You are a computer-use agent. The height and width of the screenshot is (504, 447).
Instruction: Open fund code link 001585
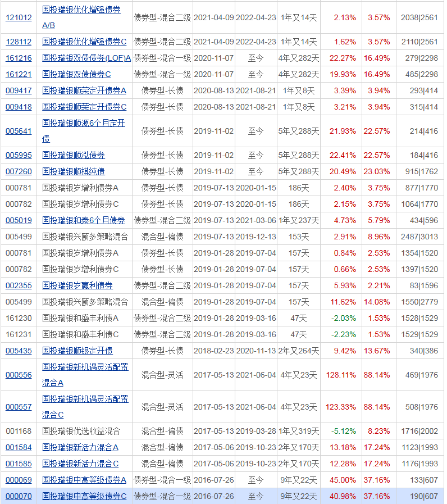pyautogui.click(x=19, y=464)
